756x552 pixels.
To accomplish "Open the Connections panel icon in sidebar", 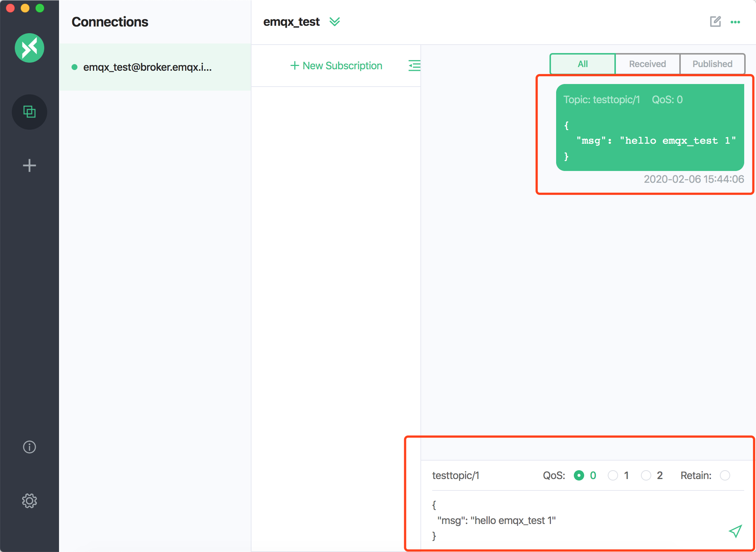I will (29, 112).
